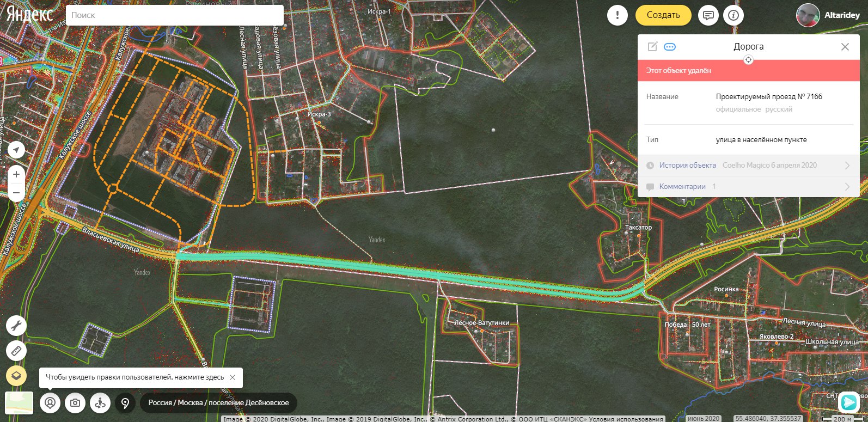Click the center-on-object crosshair icon
The height and width of the screenshot is (422, 868).
click(749, 60)
